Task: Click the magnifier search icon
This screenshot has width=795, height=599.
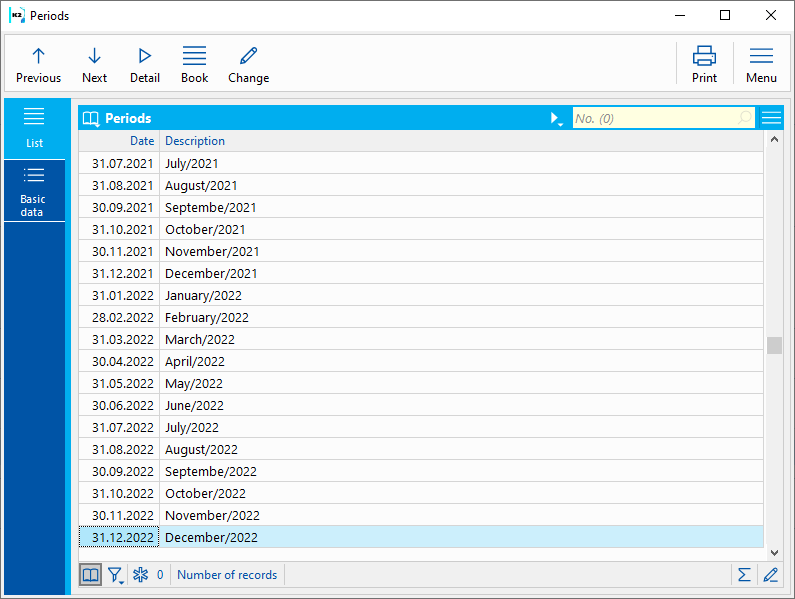Action: pyautogui.click(x=744, y=118)
